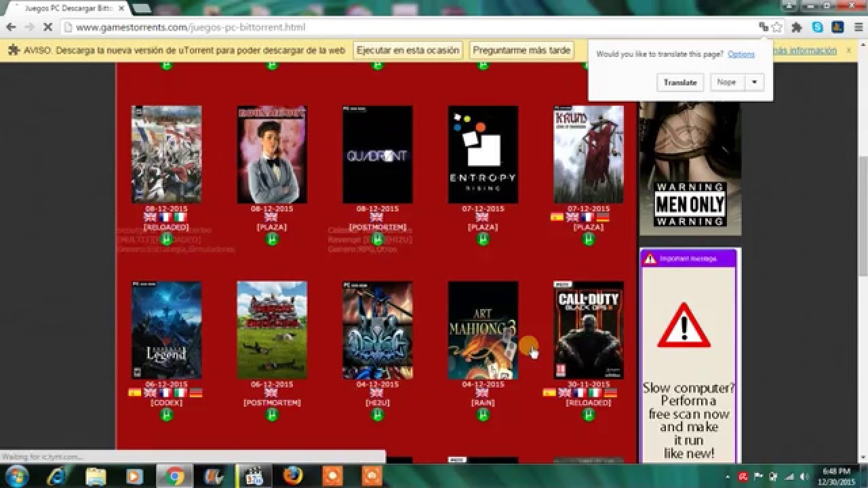The width and height of the screenshot is (868, 488).
Task: Open the Chrome hamburger menu
Action: [x=857, y=27]
